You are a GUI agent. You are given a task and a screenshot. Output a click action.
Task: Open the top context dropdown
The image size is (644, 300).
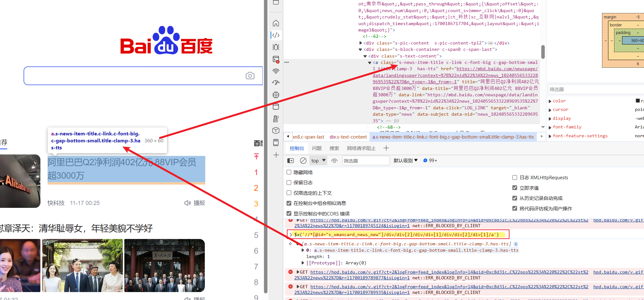[318, 161]
